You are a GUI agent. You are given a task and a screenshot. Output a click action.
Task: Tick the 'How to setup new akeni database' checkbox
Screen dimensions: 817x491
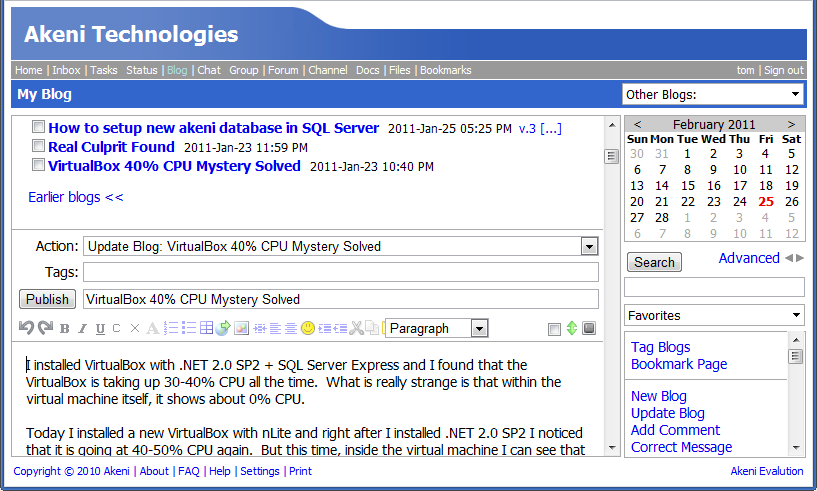pyautogui.click(x=39, y=128)
